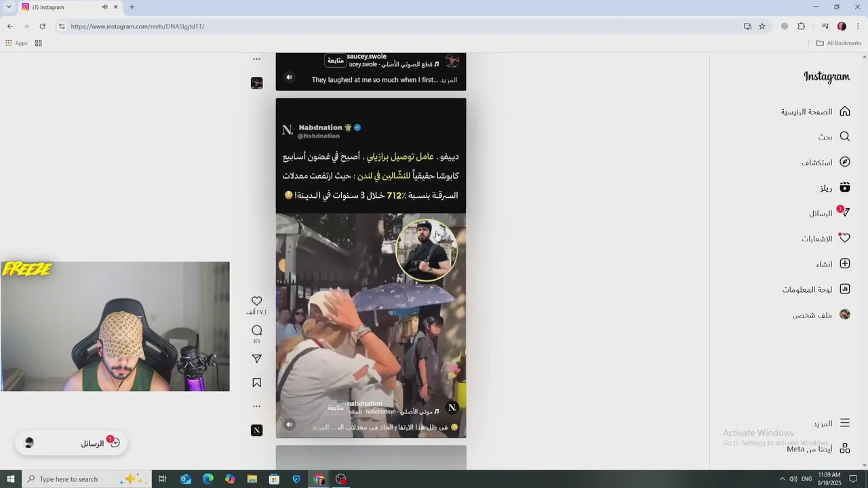868x488 pixels.
Task: Go to Instagram home via logo
Action: (x=827, y=77)
